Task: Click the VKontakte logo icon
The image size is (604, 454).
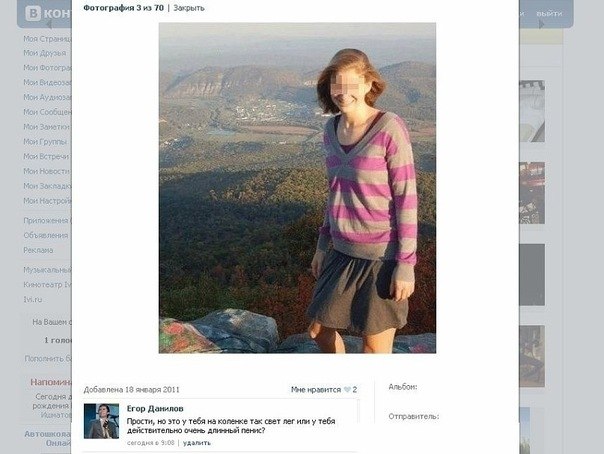Action: (x=33, y=13)
